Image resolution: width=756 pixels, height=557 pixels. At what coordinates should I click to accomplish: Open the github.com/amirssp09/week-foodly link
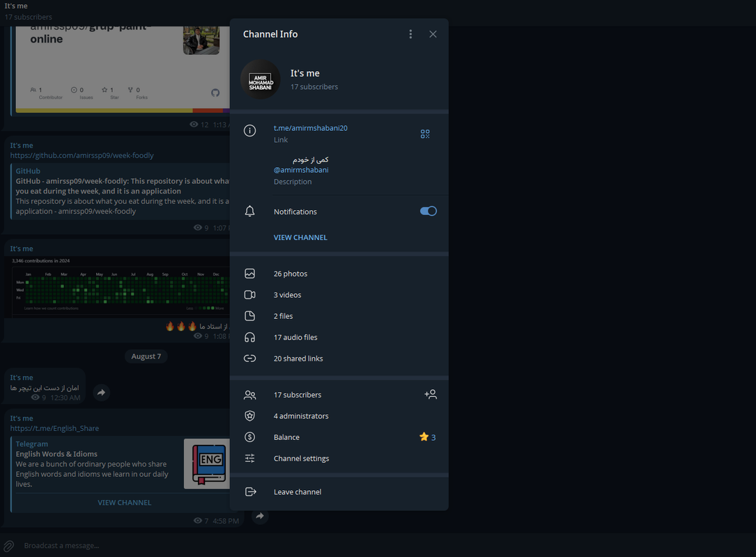82,156
